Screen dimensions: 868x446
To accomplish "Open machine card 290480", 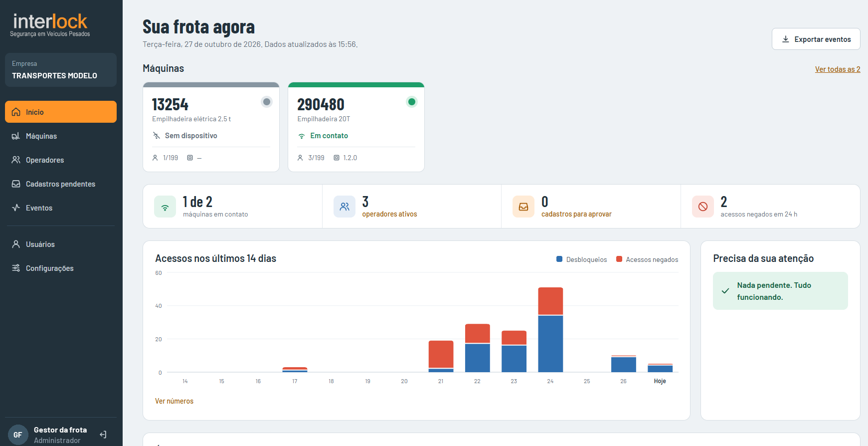I will (x=356, y=127).
